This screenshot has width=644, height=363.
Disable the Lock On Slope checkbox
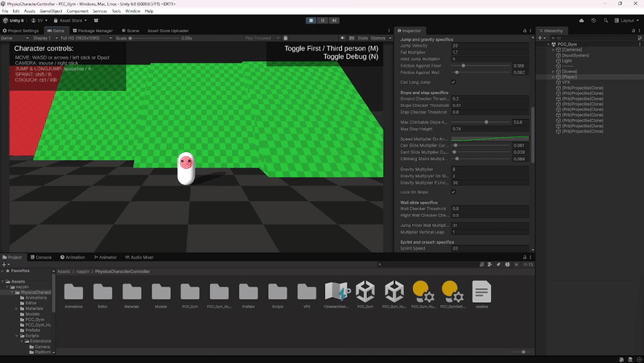tap(453, 192)
